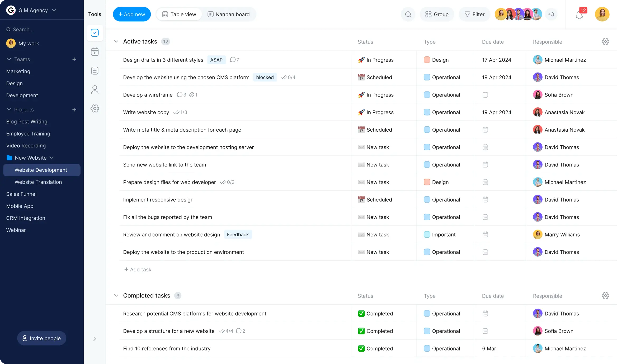
Task: Open the Documents tool icon
Action: [x=95, y=71]
